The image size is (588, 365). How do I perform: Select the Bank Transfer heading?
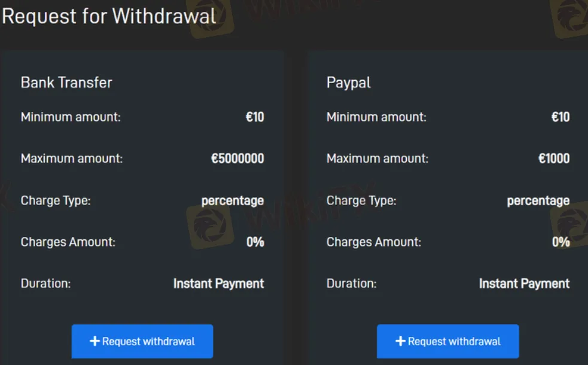point(66,83)
